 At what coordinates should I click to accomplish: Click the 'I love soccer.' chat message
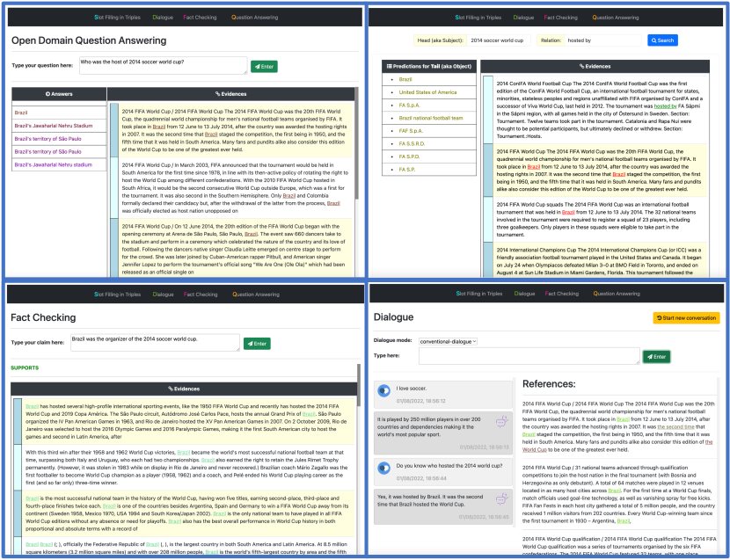tap(442, 394)
